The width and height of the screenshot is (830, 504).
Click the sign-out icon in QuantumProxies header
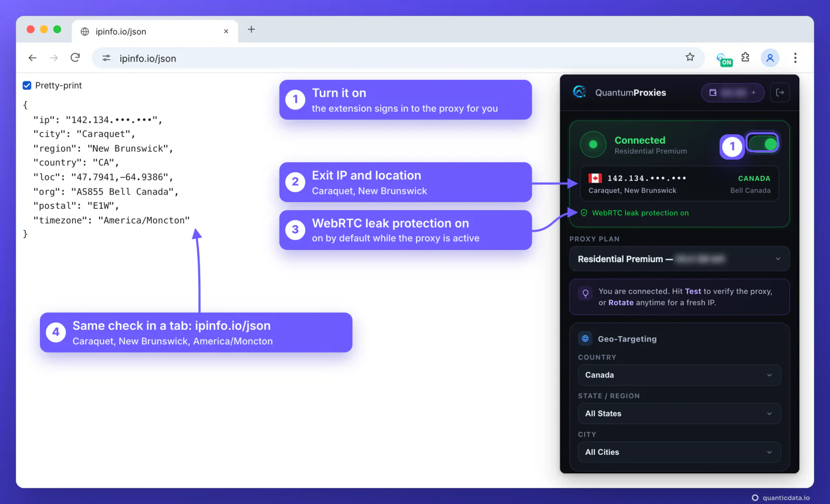click(780, 93)
